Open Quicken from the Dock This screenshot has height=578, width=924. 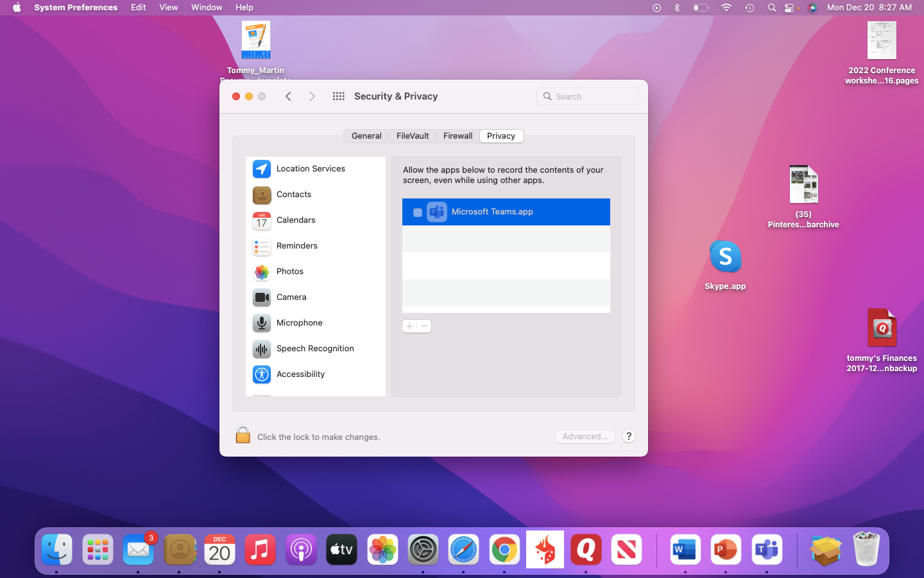[x=586, y=550]
